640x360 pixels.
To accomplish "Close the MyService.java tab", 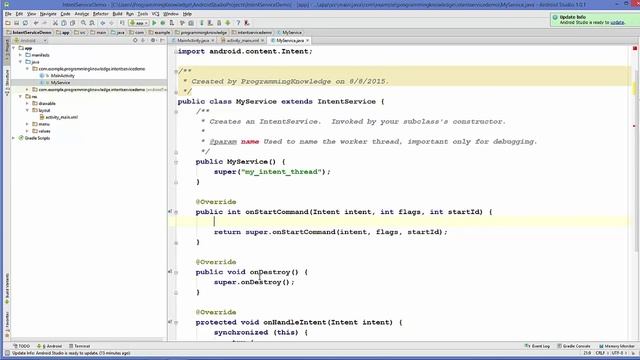I will [x=308, y=41].
